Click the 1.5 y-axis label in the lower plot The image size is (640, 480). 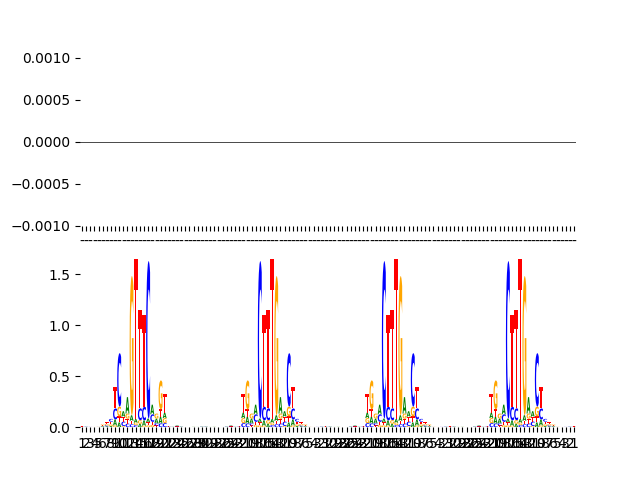pyautogui.click(x=59, y=275)
